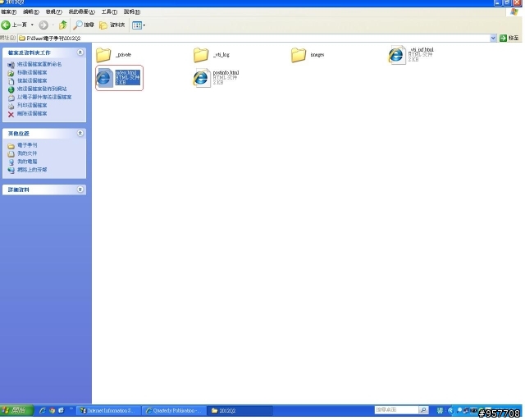Screen dimensions: 525x420
Task: Open the 說明(H) Help menu
Action: (x=132, y=12)
